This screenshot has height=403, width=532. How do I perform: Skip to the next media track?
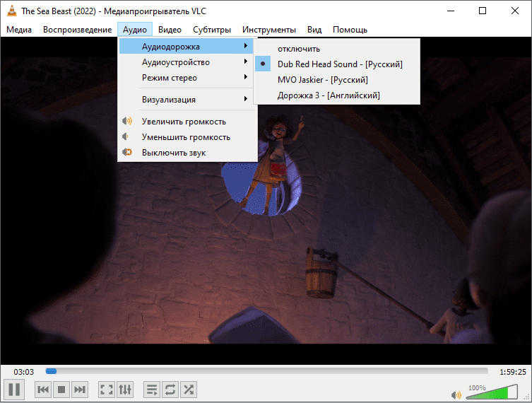[80, 390]
